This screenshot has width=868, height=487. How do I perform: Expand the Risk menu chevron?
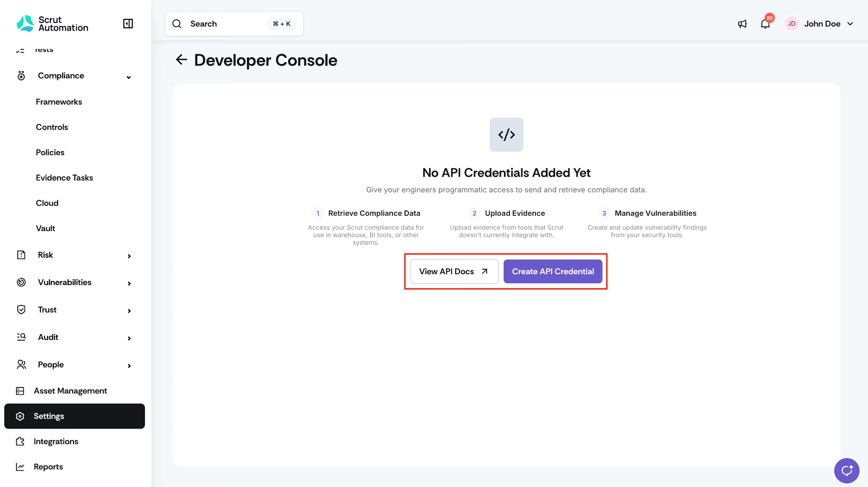(x=129, y=256)
